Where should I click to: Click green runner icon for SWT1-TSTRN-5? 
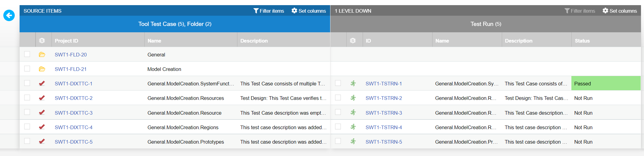click(353, 141)
